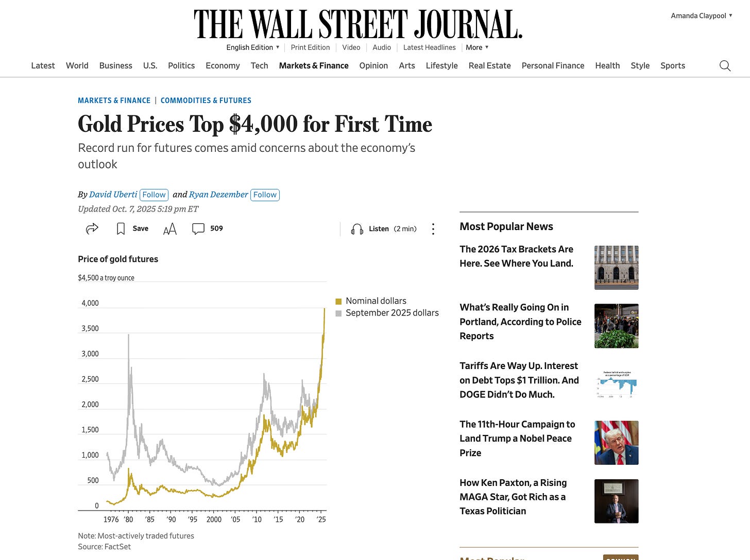Open text size options via the AA icon
The image size is (750, 560).
170,229
